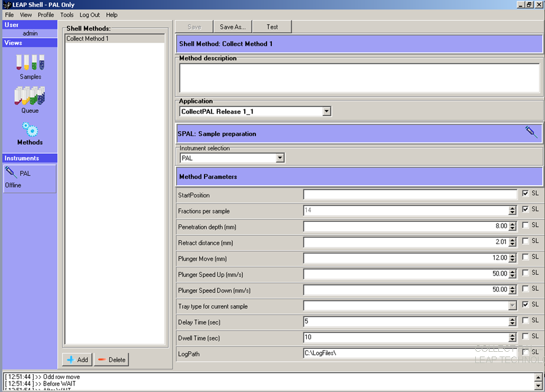This screenshot has width=545, height=392.
Task: Click Plunger Move spinner arrows
Action: 512,258
